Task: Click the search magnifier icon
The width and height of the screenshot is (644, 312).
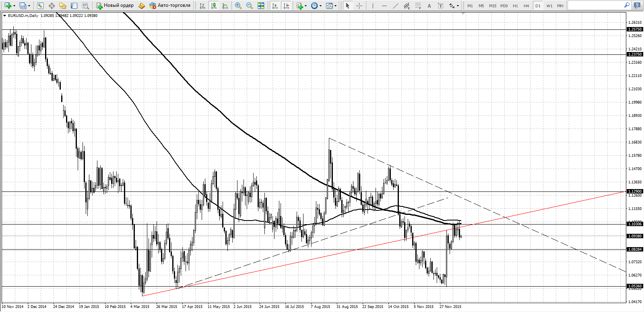Action: point(627,5)
